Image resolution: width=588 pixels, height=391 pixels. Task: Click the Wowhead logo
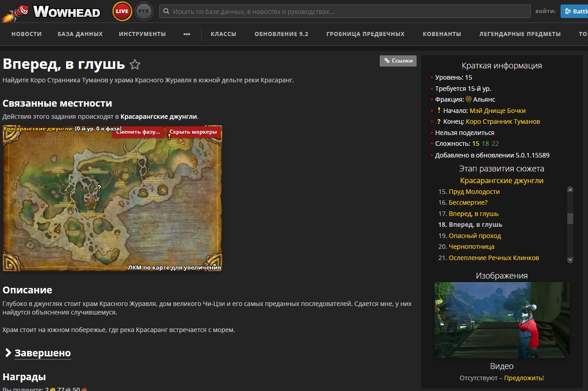click(x=51, y=12)
